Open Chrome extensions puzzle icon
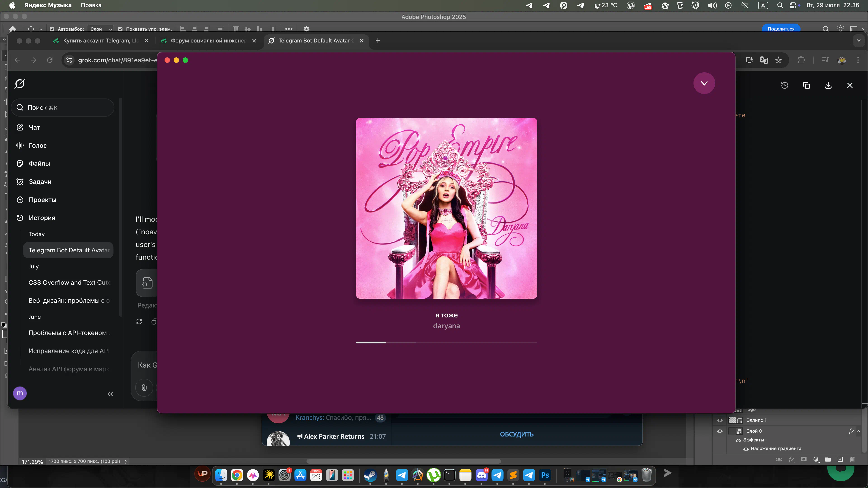The height and width of the screenshot is (488, 868). tap(801, 60)
